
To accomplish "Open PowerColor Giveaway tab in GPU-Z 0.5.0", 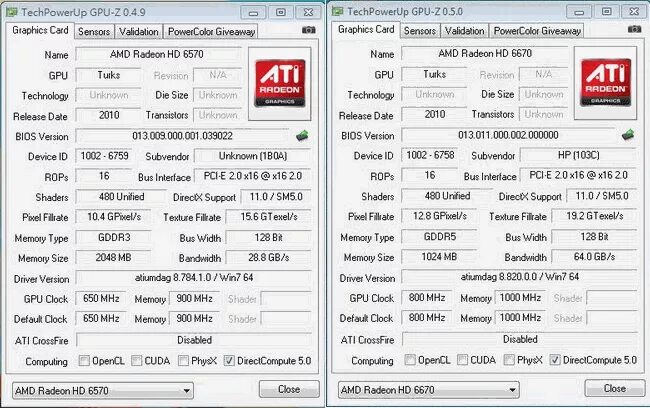I will click(537, 31).
